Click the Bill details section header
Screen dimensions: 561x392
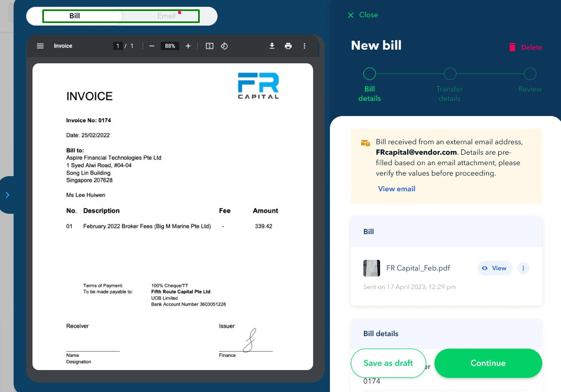(x=446, y=333)
